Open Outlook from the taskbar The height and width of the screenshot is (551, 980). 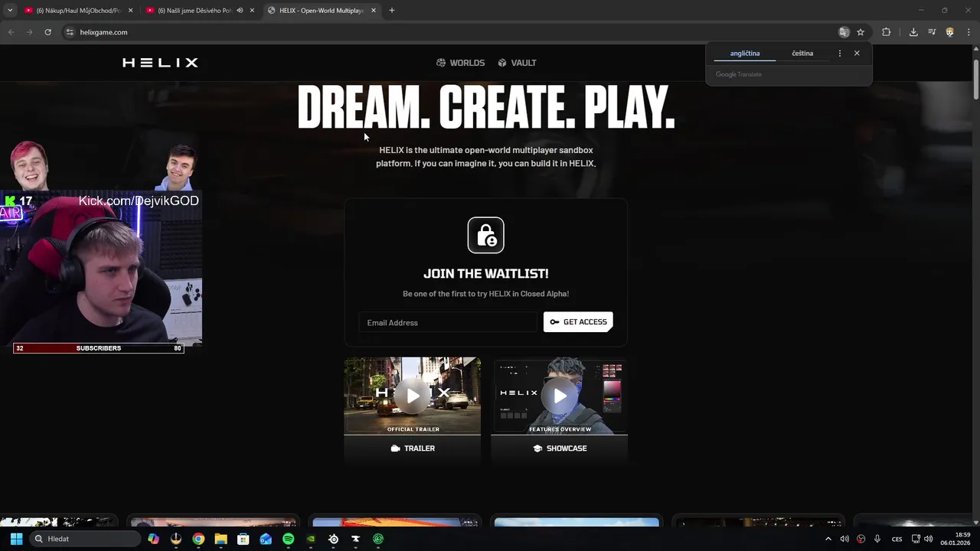coord(266,539)
